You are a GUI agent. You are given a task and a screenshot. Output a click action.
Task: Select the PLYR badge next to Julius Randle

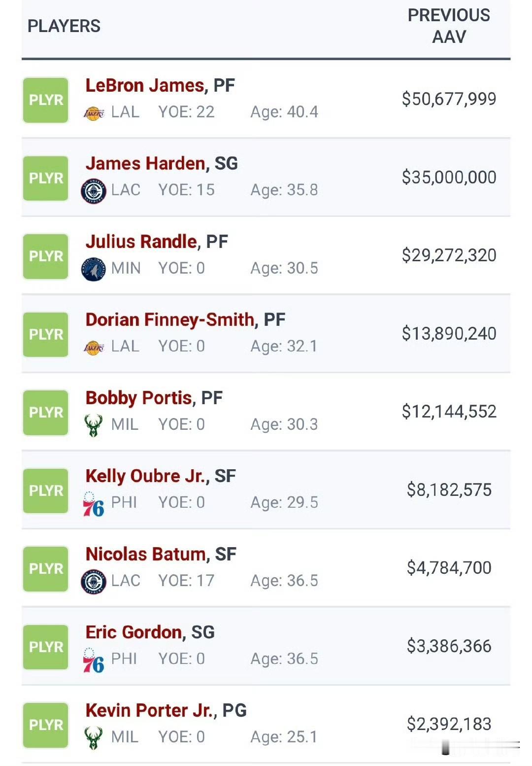(x=46, y=256)
